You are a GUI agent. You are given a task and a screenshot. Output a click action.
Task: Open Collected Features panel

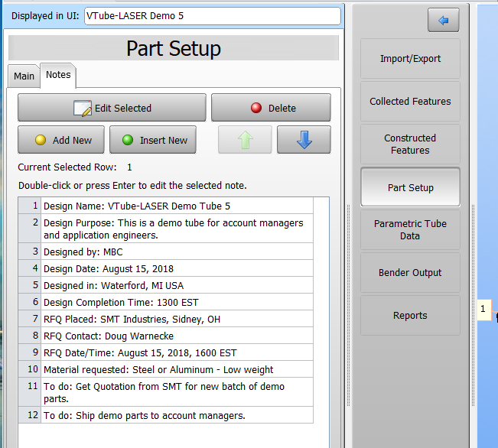click(410, 101)
